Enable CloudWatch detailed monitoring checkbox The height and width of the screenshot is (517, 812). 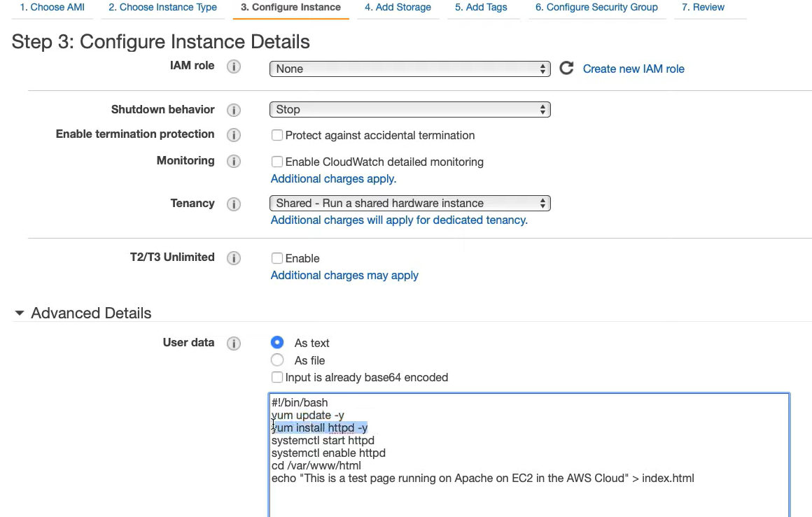click(x=277, y=162)
